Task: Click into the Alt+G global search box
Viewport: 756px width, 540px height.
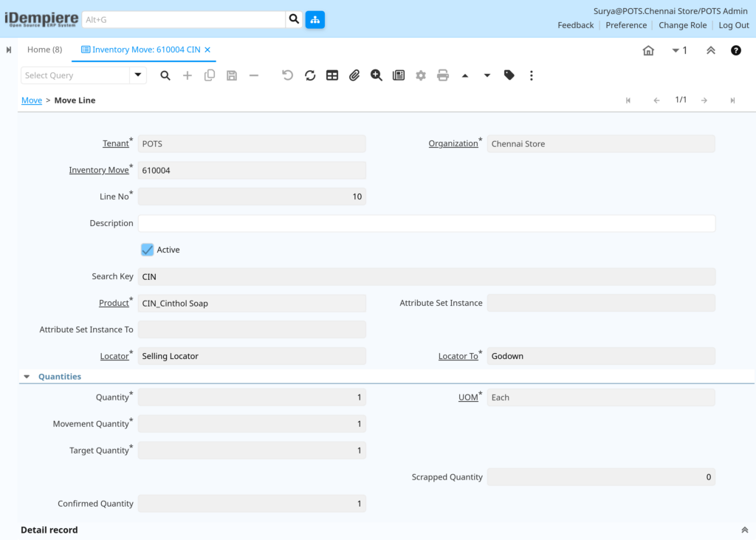Action: [184, 19]
